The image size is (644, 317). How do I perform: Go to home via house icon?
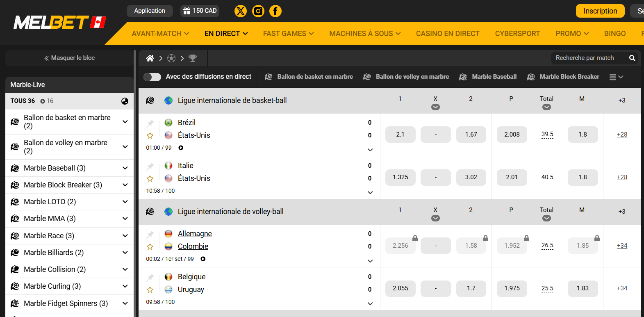click(x=150, y=58)
